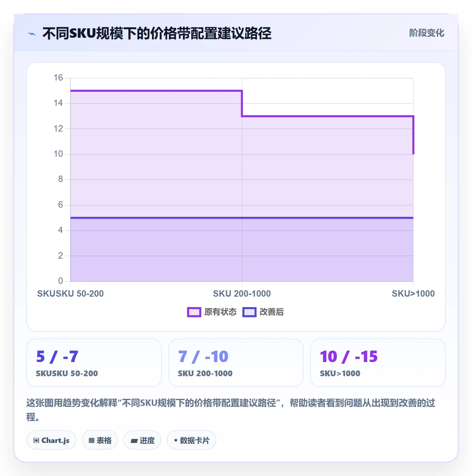Click the table grid icon in 表格 tag
The height and width of the screenshot is (476, 472).
91,440
